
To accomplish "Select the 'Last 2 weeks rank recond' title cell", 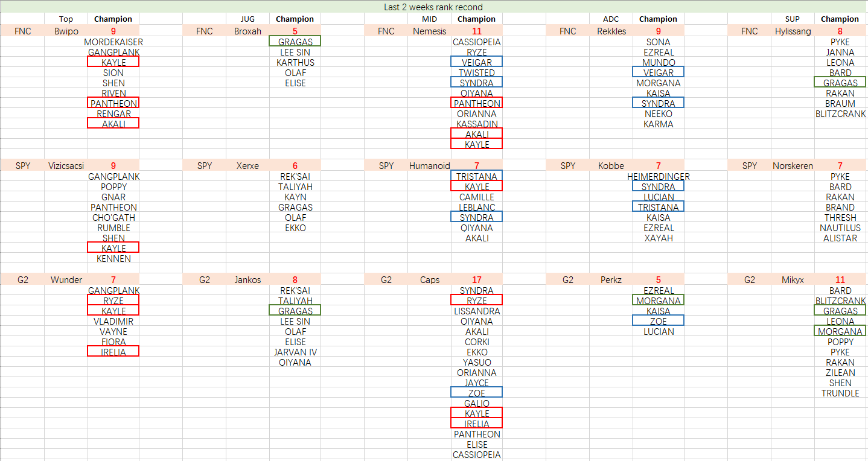I will pos(433,7).
